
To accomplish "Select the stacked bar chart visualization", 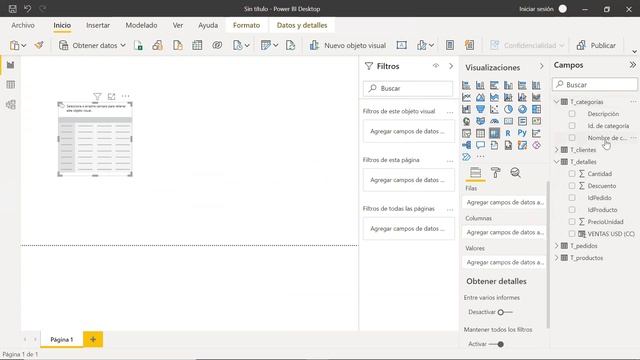I will 467,85.
